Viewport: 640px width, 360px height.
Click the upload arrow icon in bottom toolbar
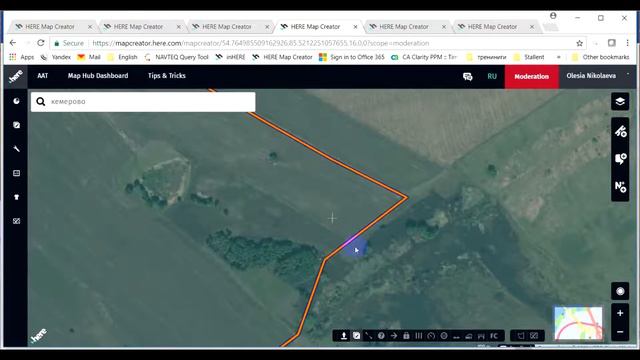[344, 336]
